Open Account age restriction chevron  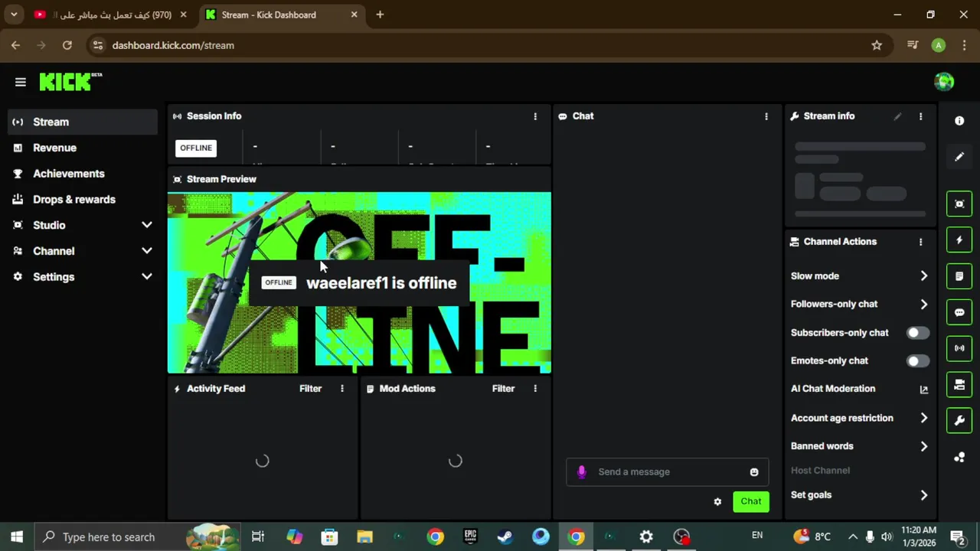pyautogui.click(x=924, y=419)
